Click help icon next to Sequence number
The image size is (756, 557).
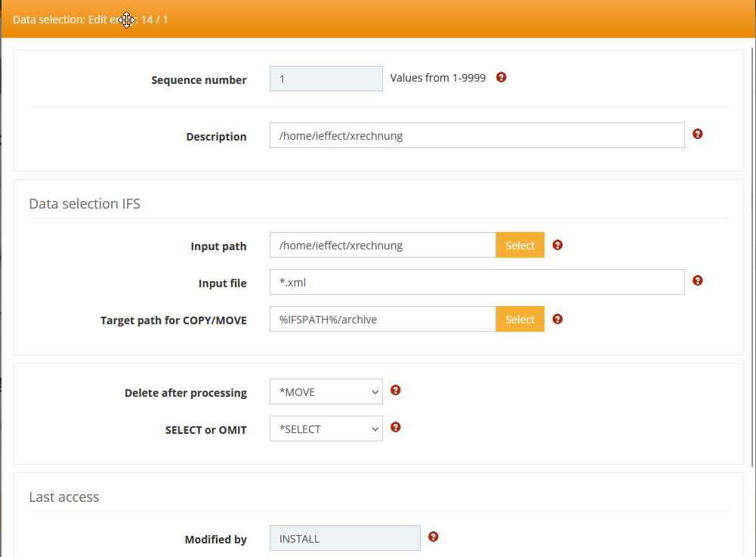point(501,77)
